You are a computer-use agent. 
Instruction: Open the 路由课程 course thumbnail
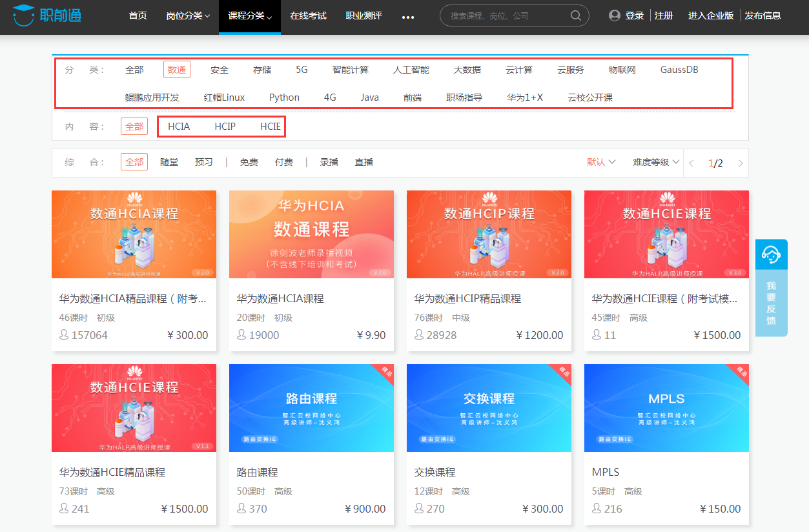pyautogui.click(x=311, y=408)
